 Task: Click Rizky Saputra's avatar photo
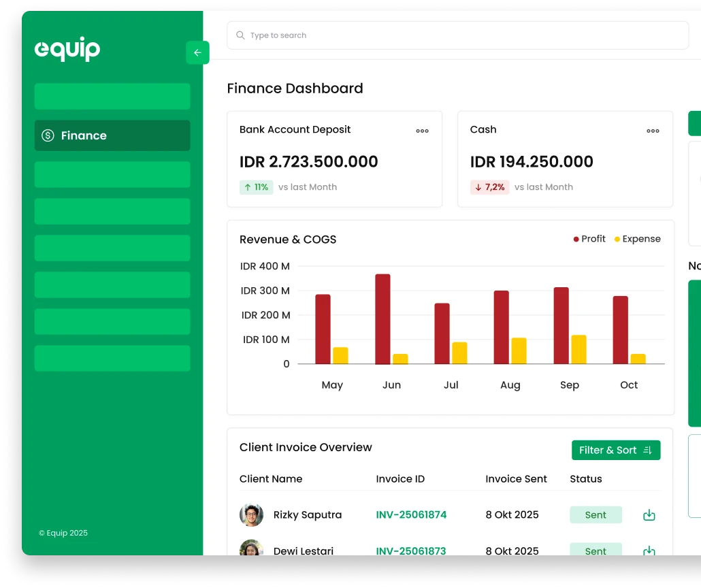pos(251,515)
